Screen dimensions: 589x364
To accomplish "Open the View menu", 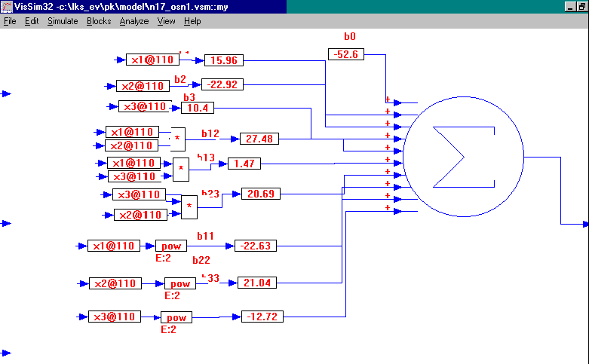I will 166,21.
